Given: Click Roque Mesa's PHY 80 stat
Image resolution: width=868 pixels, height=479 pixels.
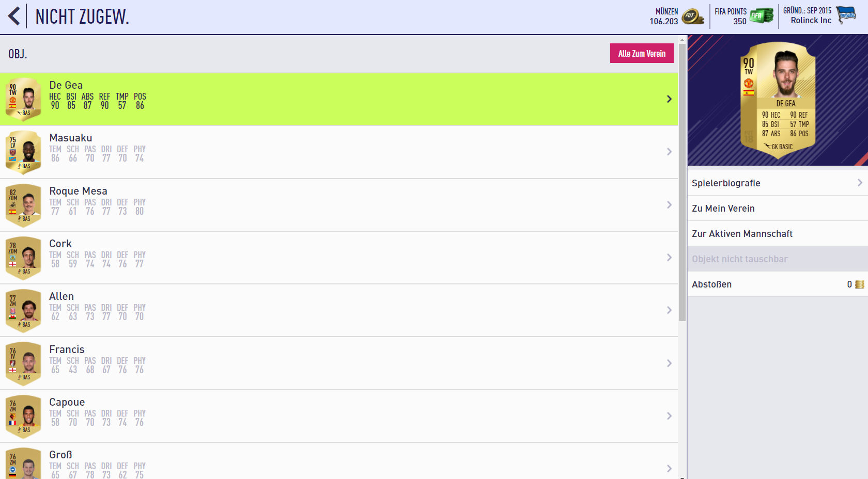Looking at the screenshot, I should click(x=139, y=206).
